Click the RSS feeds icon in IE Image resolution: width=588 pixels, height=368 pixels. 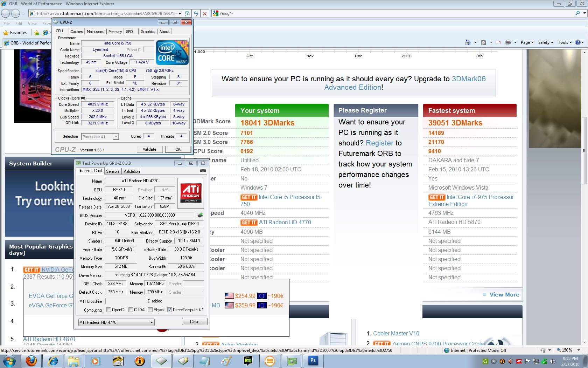point(483,42)
